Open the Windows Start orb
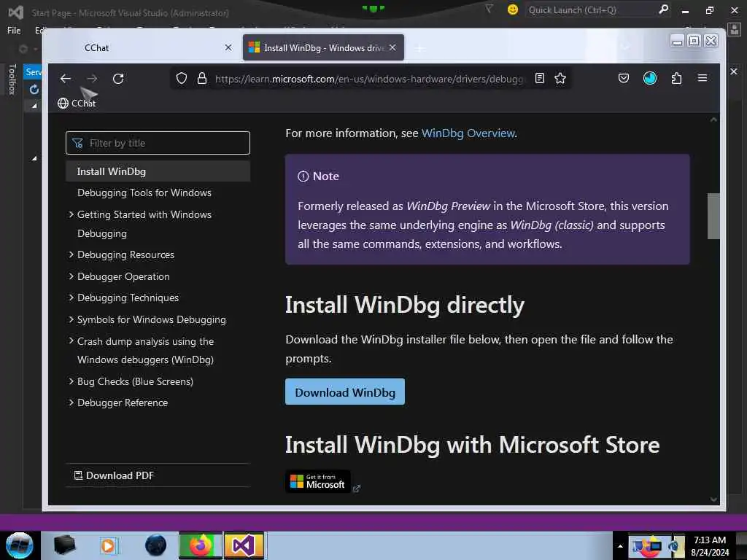Screen dimensions: 747x560 click(19, 545)
